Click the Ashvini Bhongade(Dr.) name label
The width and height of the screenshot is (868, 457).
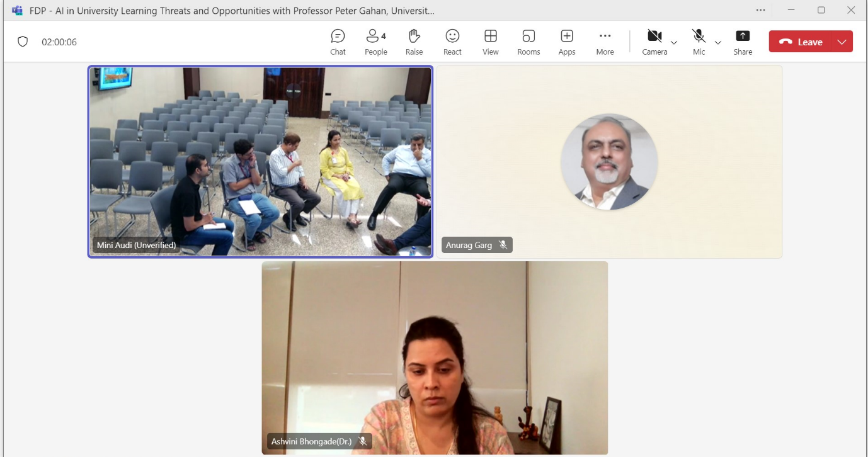312,441
